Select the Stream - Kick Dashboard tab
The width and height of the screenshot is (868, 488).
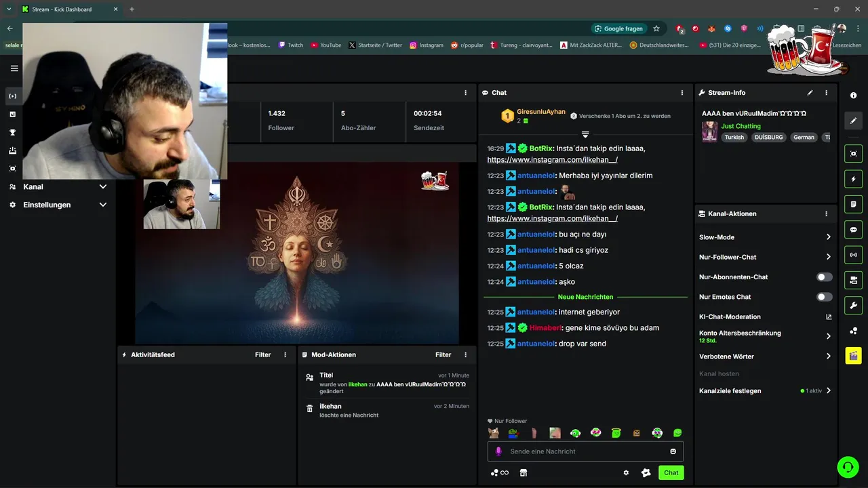(71, 9)
